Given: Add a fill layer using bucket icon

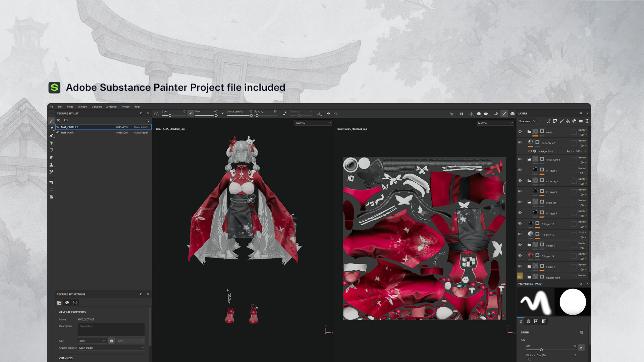Looking at the screenshot, I should 568,121.
